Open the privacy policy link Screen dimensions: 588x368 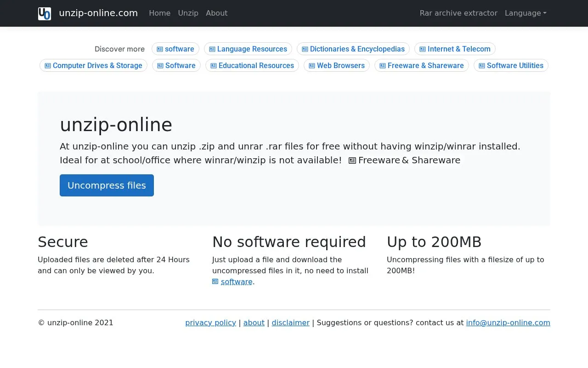pos(210,322)
